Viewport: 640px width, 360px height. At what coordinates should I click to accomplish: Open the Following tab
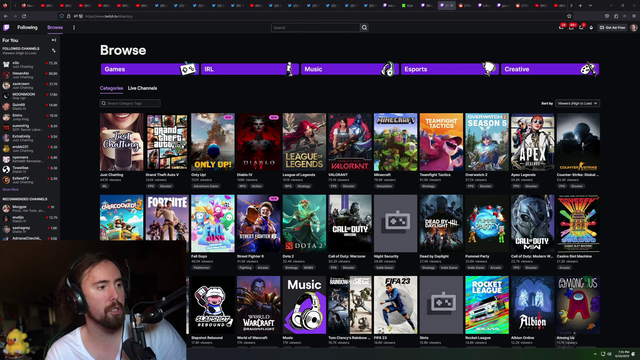pos(27,27)
